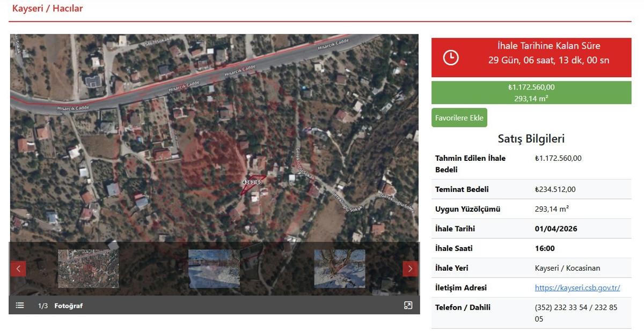Click the İhale Tarihi value 01/04/2026
Screen dimensions: 644x334
pos(556,229)
